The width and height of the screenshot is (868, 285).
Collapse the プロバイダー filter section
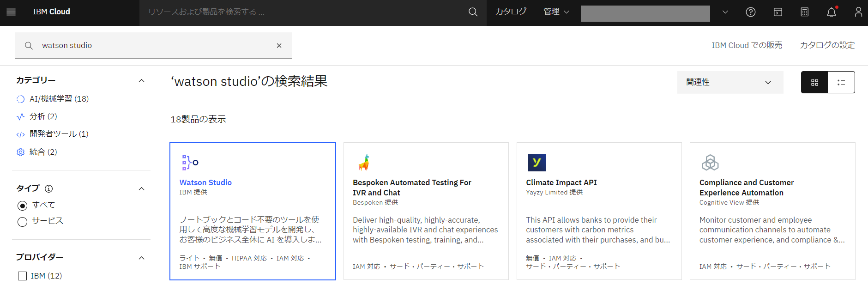click(141, 258)
